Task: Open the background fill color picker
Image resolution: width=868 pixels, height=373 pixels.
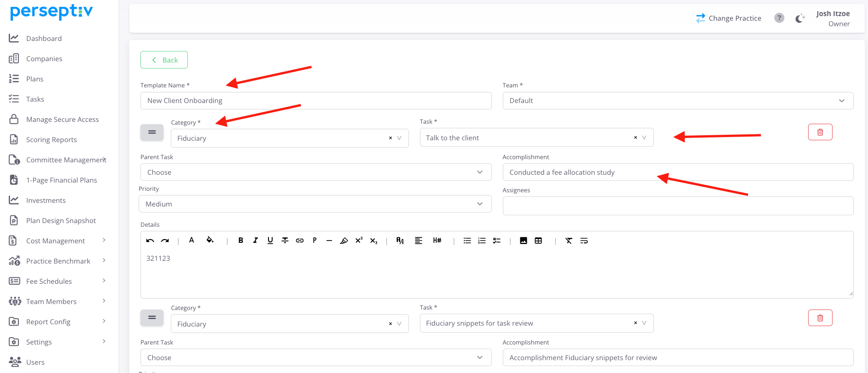Action: (210, 241)
